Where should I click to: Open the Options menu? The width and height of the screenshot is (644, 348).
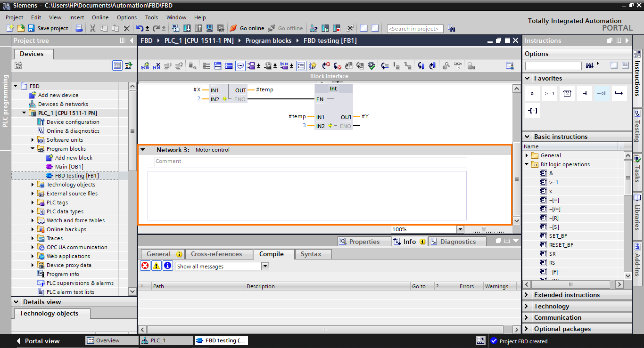(127, 17)
